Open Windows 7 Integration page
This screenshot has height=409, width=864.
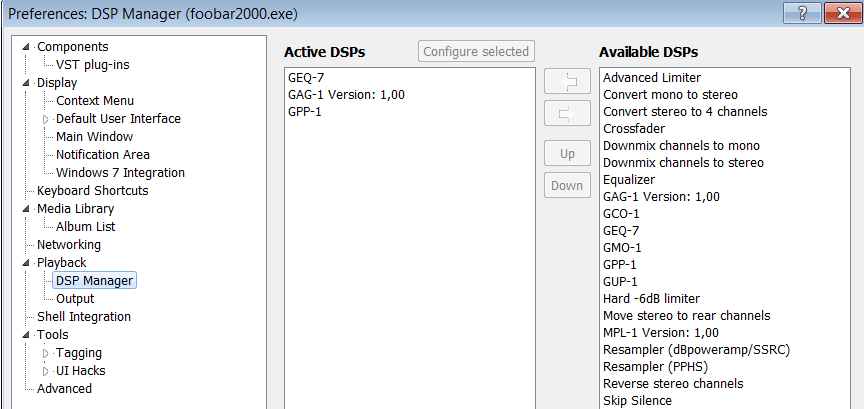[x=120, y=173]
